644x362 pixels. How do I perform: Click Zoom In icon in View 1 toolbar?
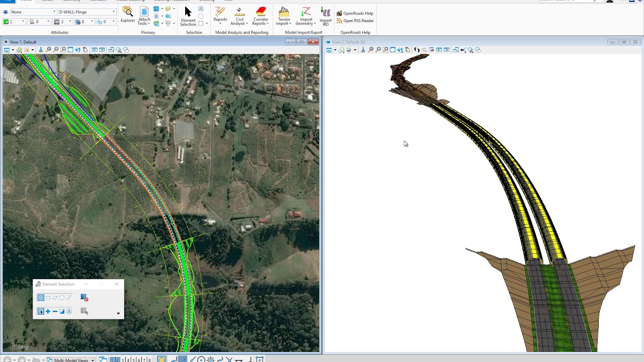pyautogui.click(x=48, y=50)
